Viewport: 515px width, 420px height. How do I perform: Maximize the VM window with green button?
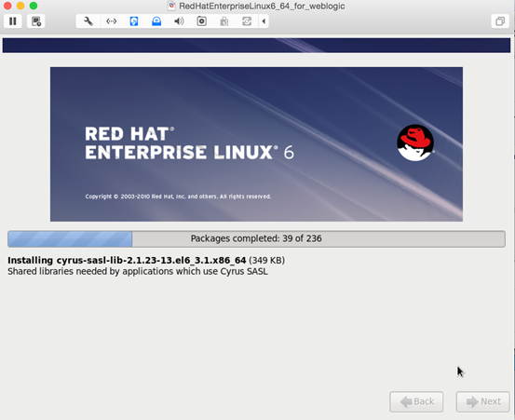34,6
